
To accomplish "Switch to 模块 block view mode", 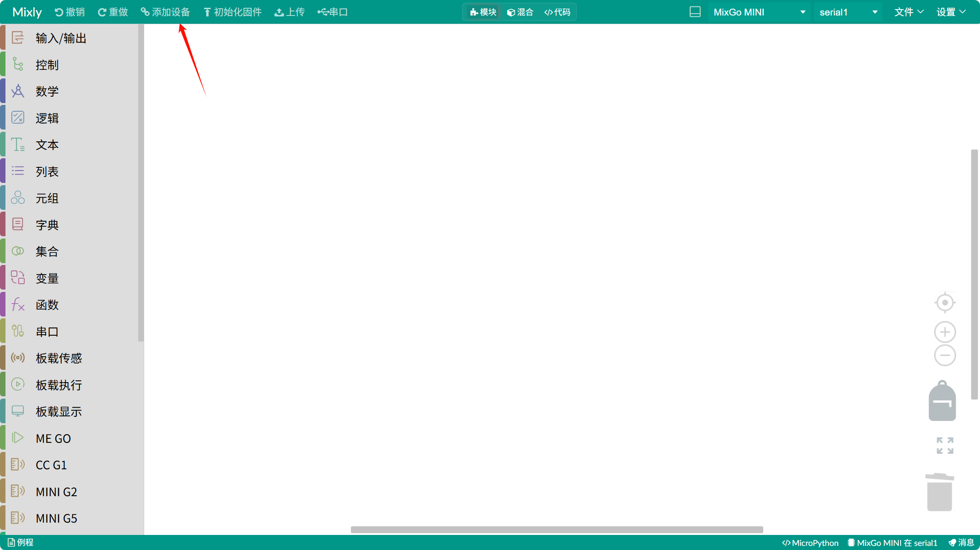I will (x=483, y=12).
